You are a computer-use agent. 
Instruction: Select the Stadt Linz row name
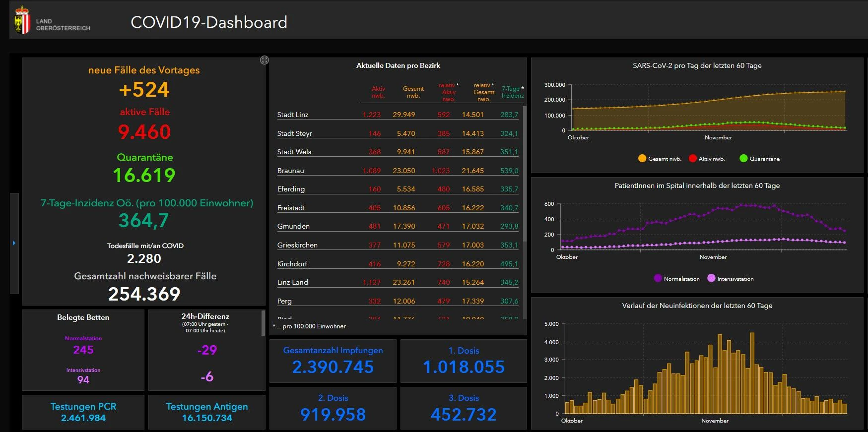pos(293,115)
